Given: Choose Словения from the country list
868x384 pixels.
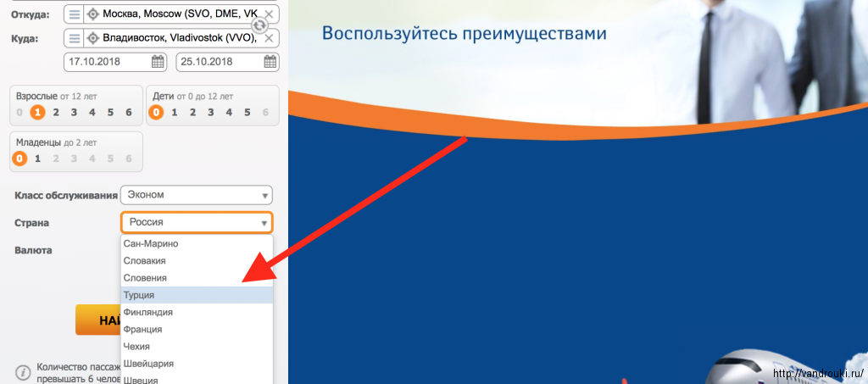Looking at the screenshot, I should tap(197, 278).
